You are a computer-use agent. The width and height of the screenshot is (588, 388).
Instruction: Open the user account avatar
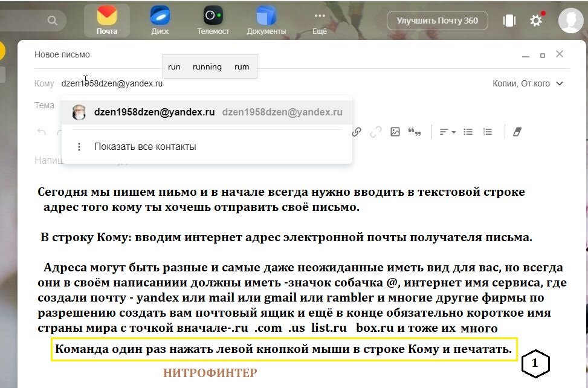click(x=570, y=20)
